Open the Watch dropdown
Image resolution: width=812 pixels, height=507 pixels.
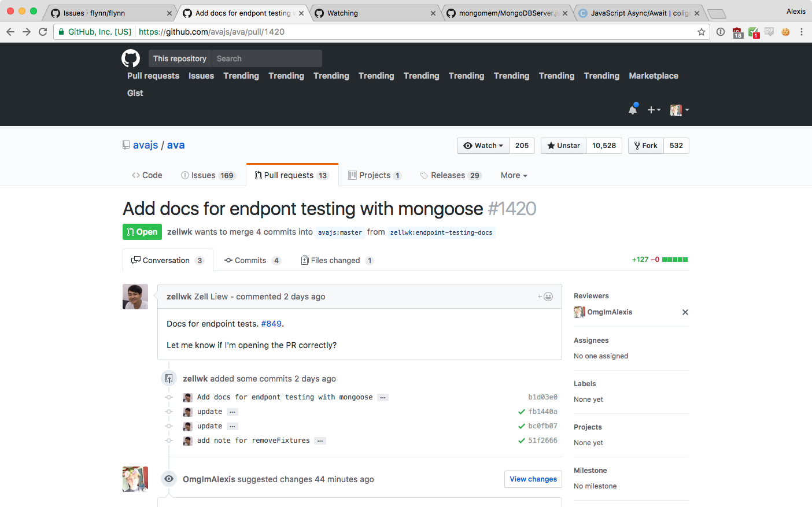pos(483,145)
